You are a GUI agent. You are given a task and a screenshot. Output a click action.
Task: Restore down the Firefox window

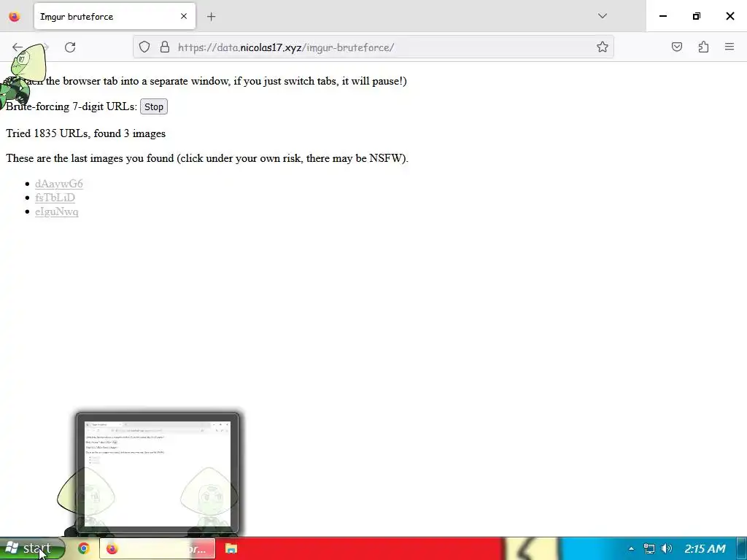point(697,16)
